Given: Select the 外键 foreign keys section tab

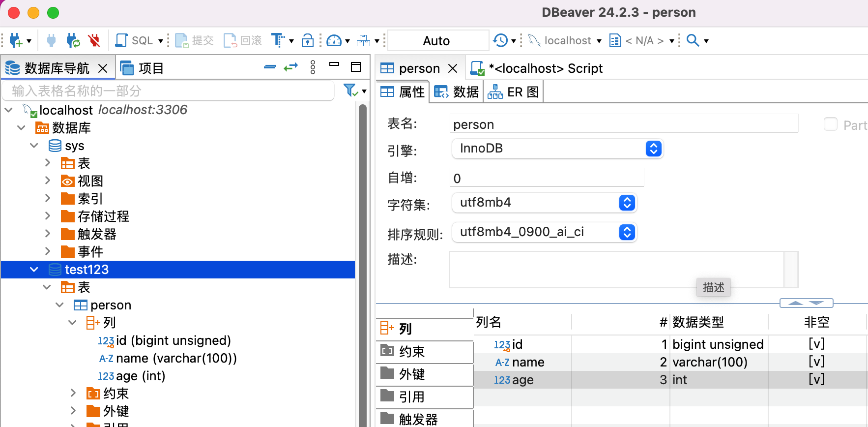Looking at the screenshot, I should [424, 374].
